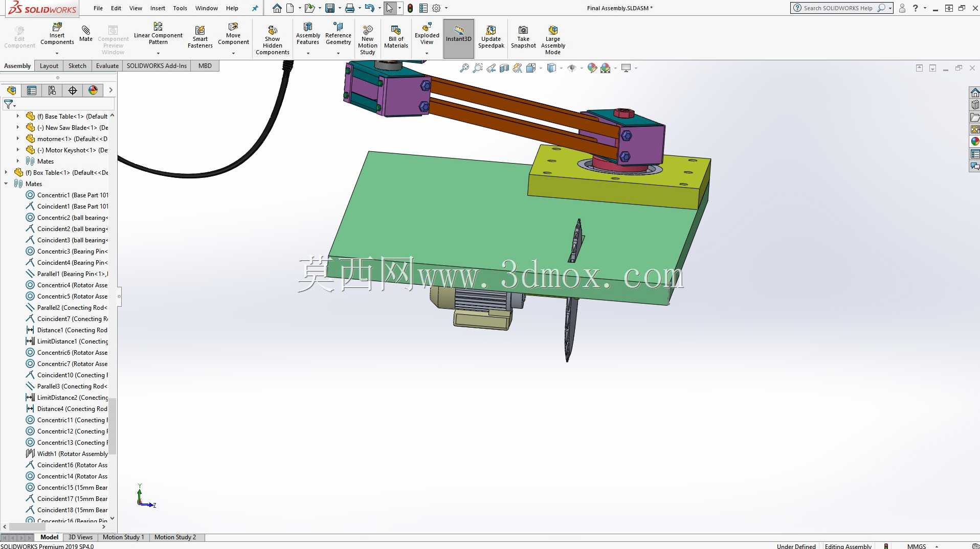Click the Rebuild traffic light icon
The image size is (980, 549).
[x=410, y=8]
